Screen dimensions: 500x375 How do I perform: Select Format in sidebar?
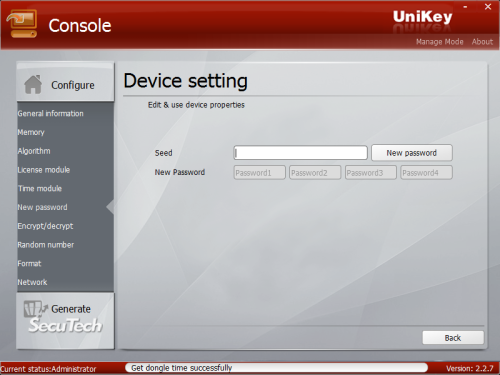29,263
